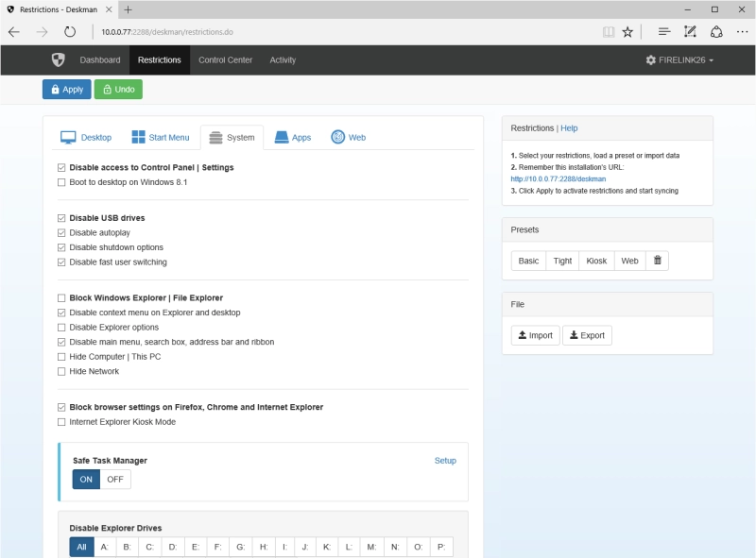The width and height of the screenshot is (756, 558).
Task: Enable Boot to desktop on Windows 8.1
Action: point(61,182)
